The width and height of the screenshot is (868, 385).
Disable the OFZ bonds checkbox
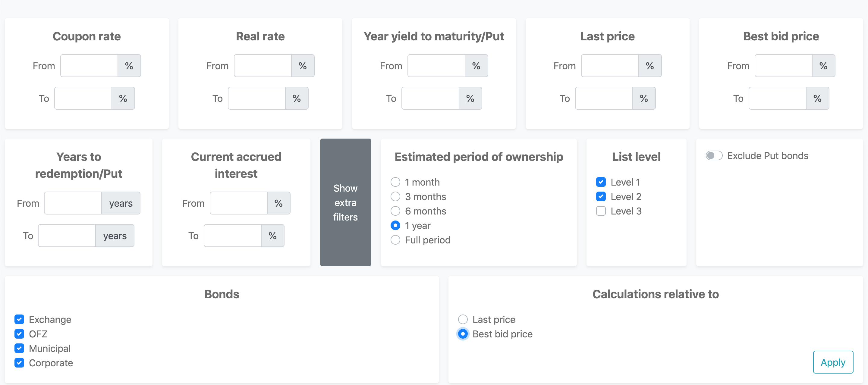[x=19, y=334]
